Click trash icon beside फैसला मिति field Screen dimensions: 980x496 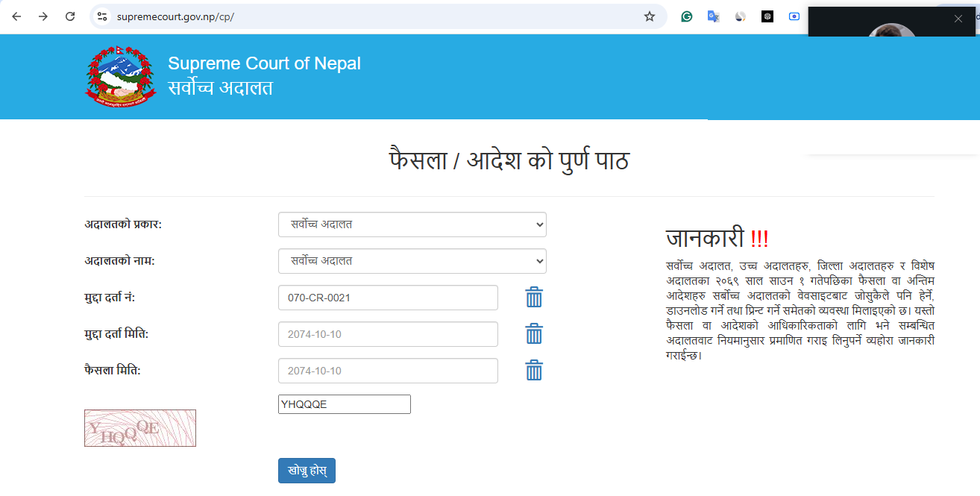(534, 371)
